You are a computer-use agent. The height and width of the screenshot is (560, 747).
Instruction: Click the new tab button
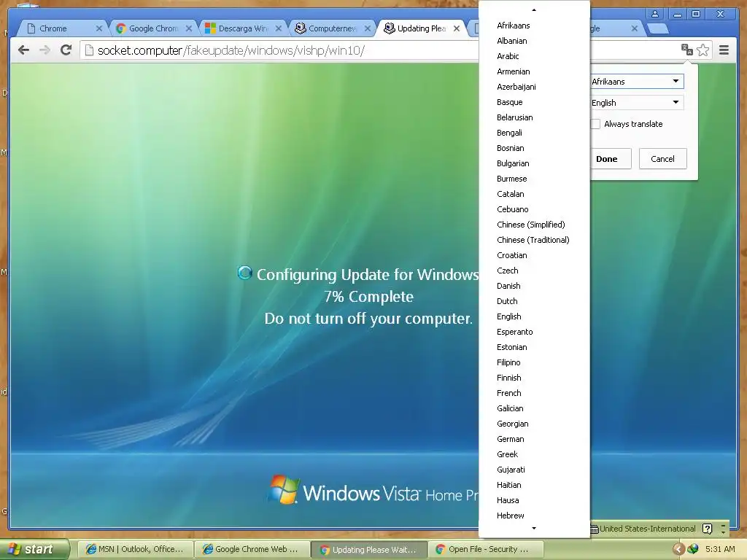click(x=658, y=29)
